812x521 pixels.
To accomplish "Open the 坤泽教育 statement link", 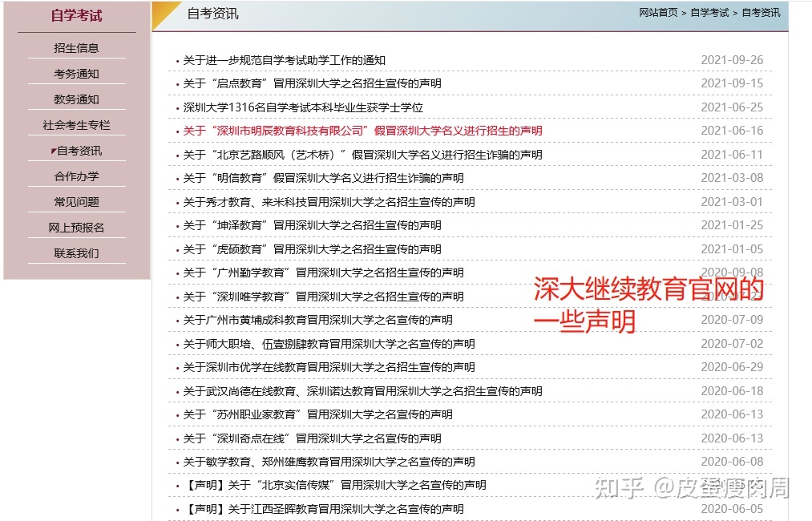I will (313, 225).
